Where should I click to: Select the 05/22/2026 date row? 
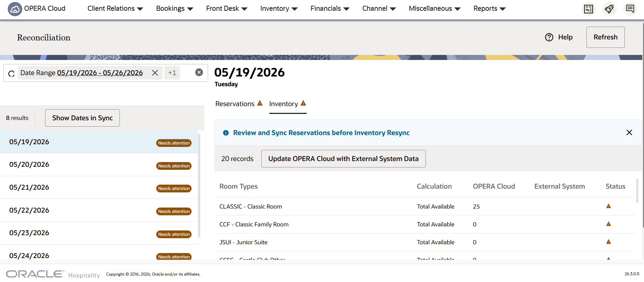click(x=99, y=210)
